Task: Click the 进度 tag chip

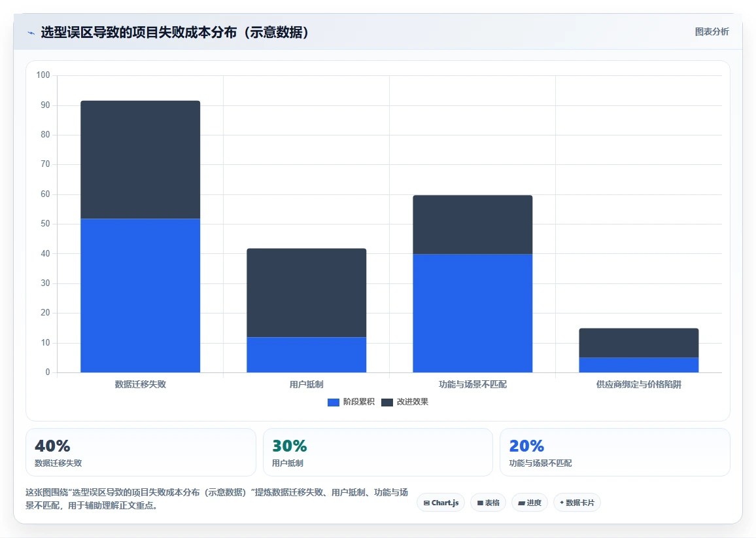Action: tap(529, 502)
